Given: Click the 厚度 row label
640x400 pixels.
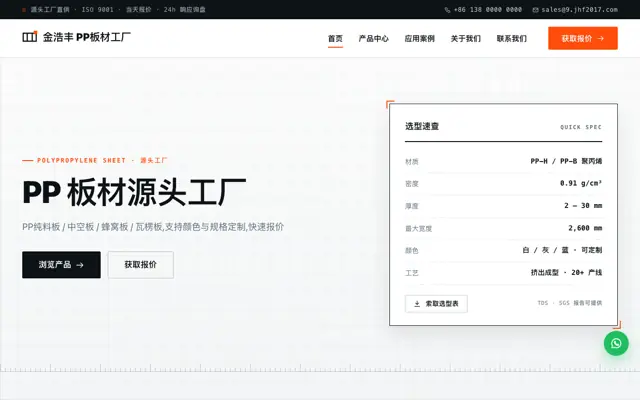Looking at the screenshot, I should [411, 206].
